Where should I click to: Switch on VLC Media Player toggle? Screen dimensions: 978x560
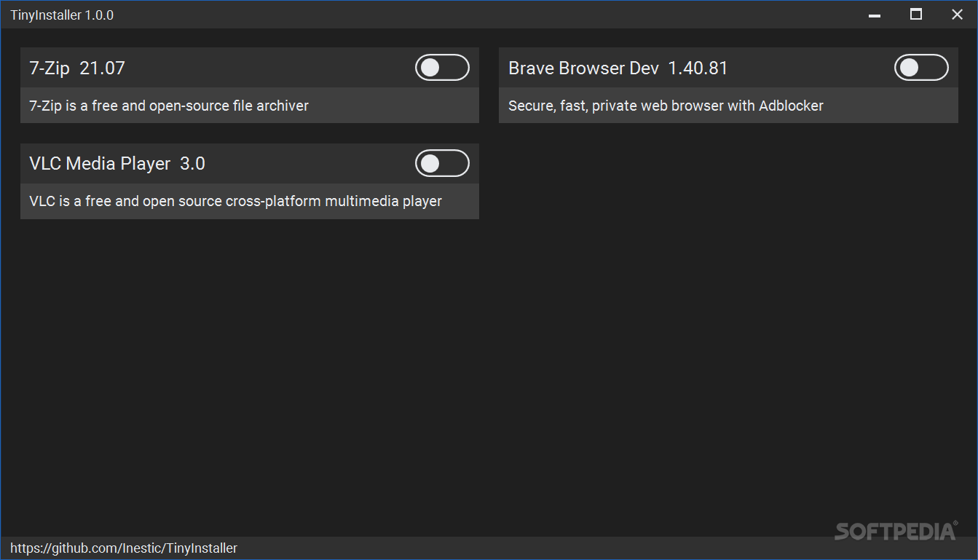pyautogui.click(x=442, y=163)
